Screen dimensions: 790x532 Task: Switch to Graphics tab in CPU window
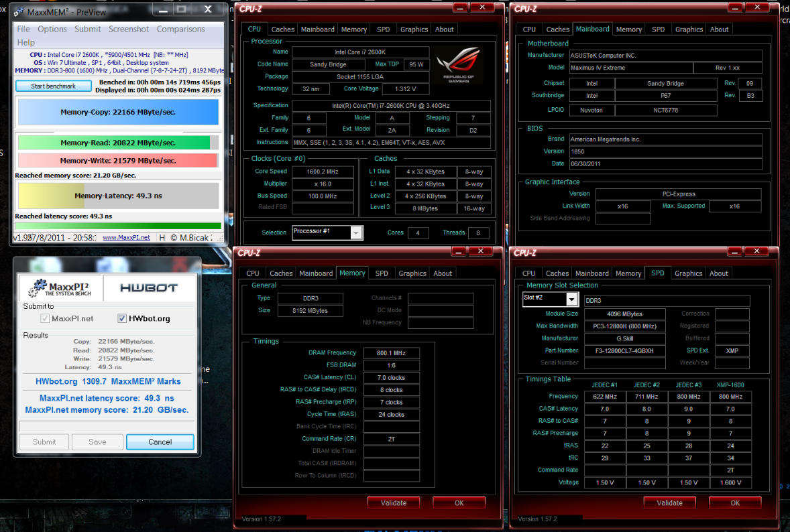coord(414,29)
